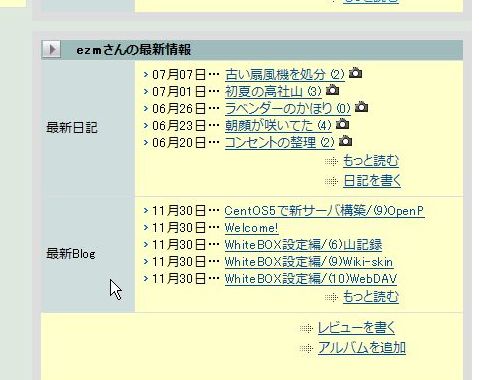Open the Welcome! blog post
This screenshot has width=479, height=380.
pyautogui.click(x=252, y=228)
